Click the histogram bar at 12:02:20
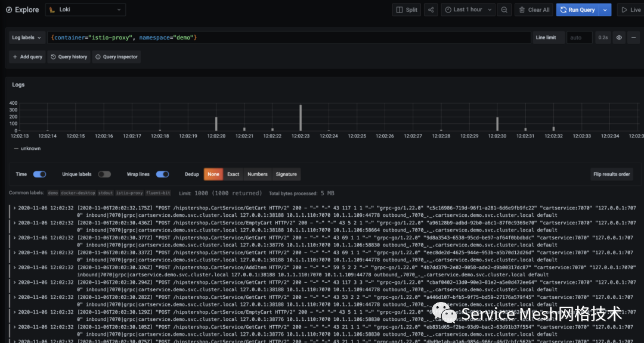This screenshot has width=644, height=343. tap(216, 124)
